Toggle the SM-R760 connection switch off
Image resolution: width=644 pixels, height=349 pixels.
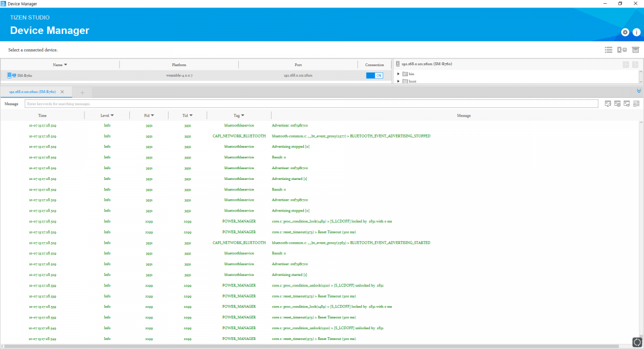click(x=375, y=76)
